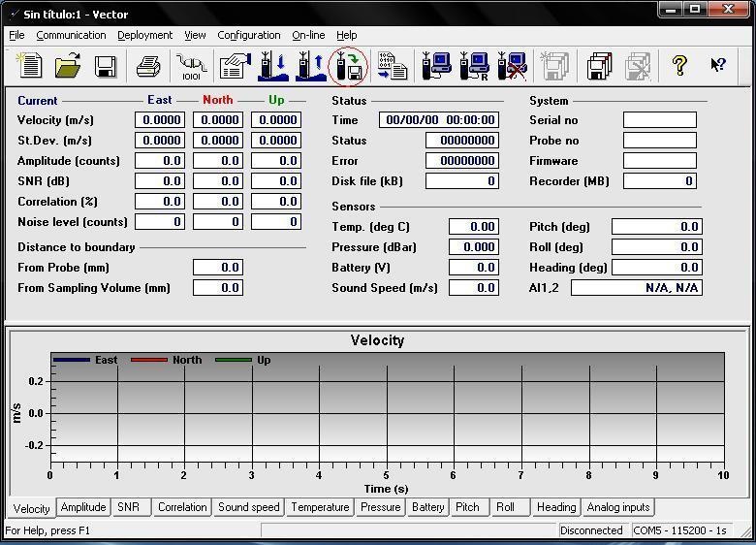Click the Pressure (dBar) field
Viewport: 756px width, 545px height.
coord(474,247)
